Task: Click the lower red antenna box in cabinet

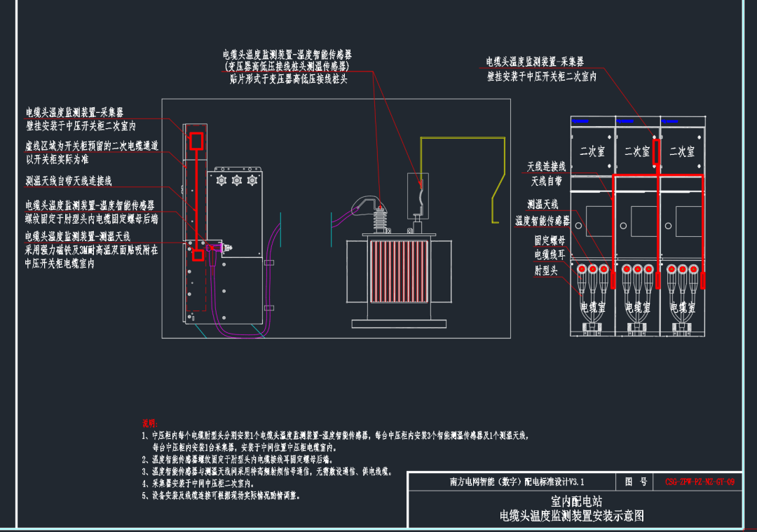Action: coord(198,255)
